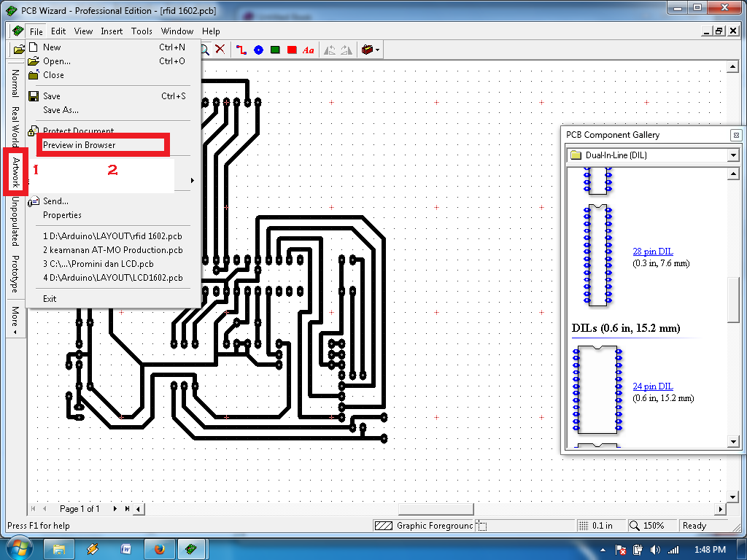747x560 pixels.
Task: Select the blue circle pad tool
Action: (x=258, y=49)
